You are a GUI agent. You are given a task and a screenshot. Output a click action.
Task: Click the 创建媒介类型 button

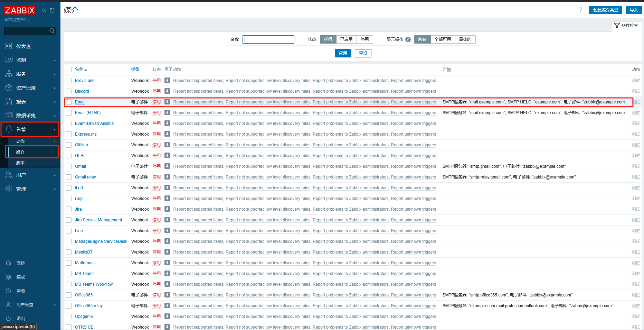[605, 10]
